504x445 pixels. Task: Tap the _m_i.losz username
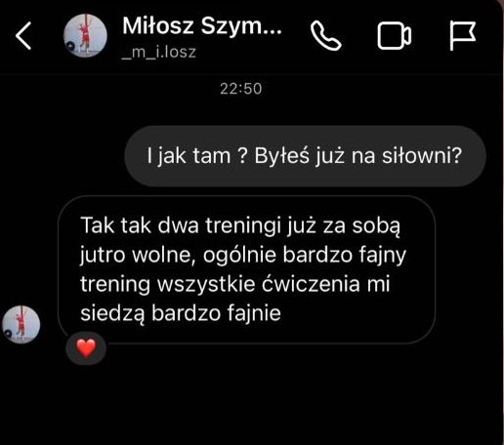coord(158,52)
